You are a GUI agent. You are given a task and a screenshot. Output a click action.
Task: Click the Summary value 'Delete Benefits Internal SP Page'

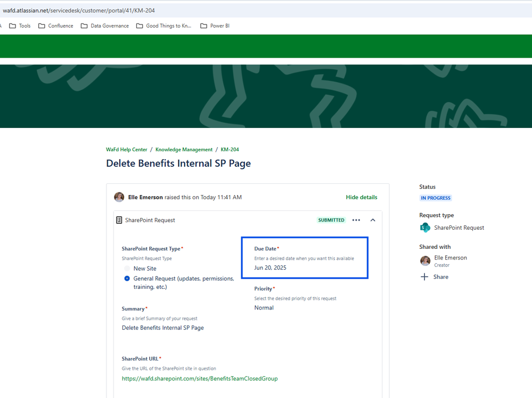point(163,328)
